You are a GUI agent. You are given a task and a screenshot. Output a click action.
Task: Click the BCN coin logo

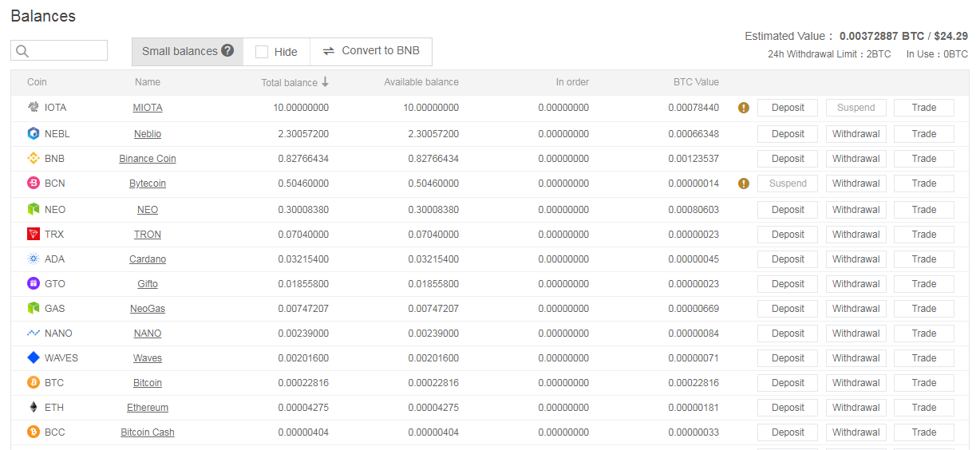[34, 183]
